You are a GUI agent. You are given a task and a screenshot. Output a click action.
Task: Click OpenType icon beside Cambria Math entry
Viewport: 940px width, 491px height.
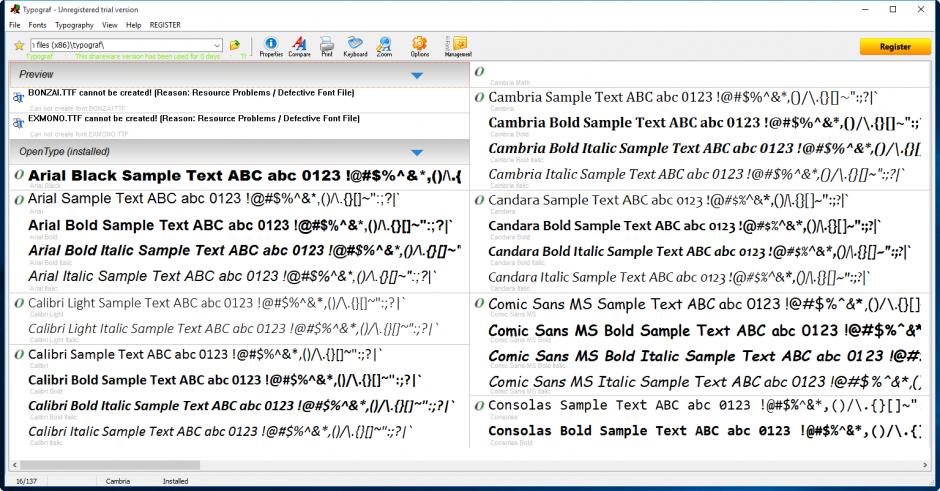click(479, 71)
